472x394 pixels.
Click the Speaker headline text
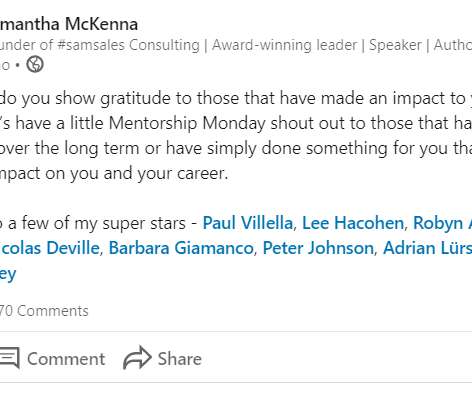[x=395, y=45]
